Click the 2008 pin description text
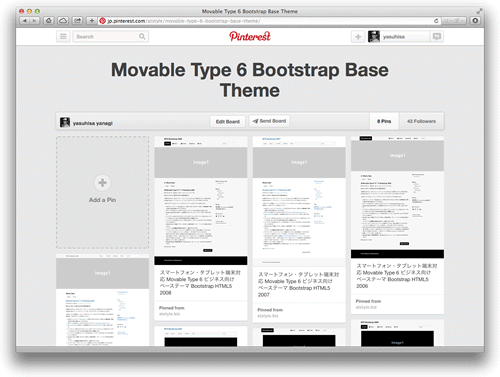Screen dimensions: 500x377 point(200,283)
